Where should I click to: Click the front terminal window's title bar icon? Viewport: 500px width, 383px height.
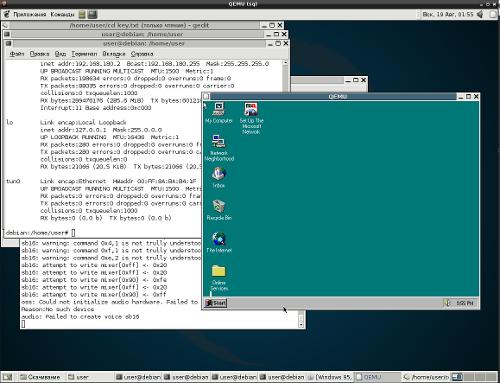click(x=8, y=43)
